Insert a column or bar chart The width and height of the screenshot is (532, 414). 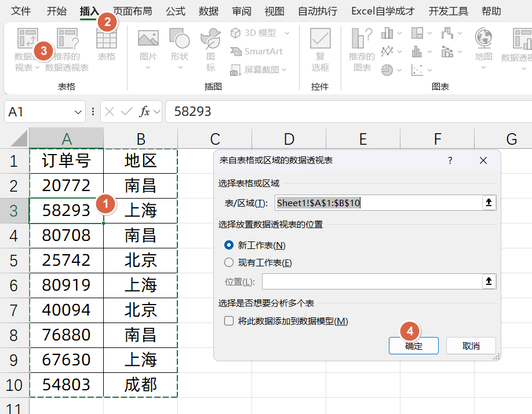(387, 33)
